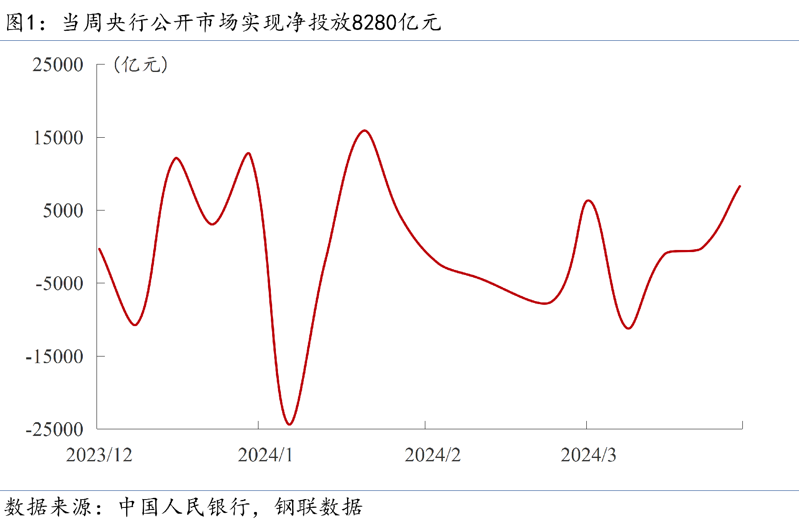Viewport: 799px width, 532px height.
Task: Click the red line's deepest trough
Action: 289,424
